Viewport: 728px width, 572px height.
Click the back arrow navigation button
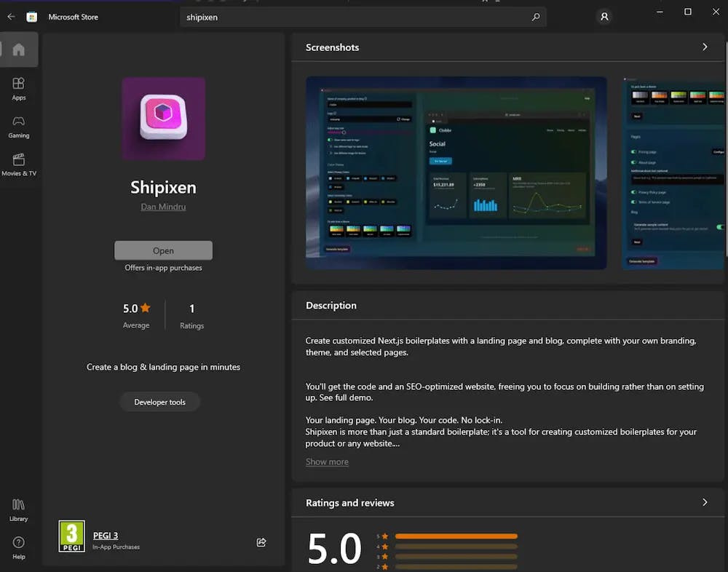10,16
